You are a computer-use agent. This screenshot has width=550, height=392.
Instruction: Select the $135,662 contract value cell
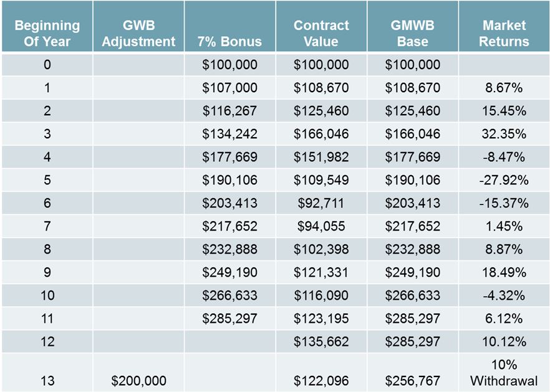[321, 342]
